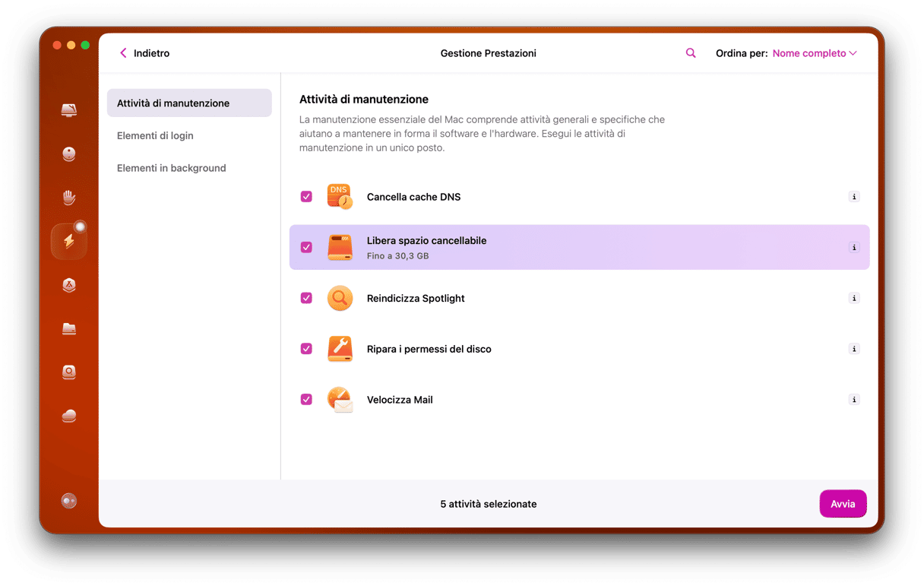
Task: Select the Performance lightning bolt sidebar icon
Action: [x=69, y=242]
